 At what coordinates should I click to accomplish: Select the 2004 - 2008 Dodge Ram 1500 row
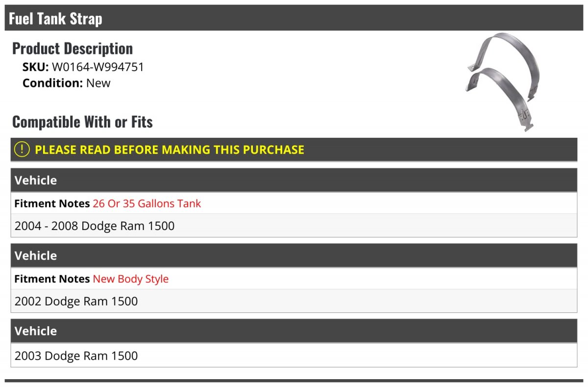coord(95,226)
